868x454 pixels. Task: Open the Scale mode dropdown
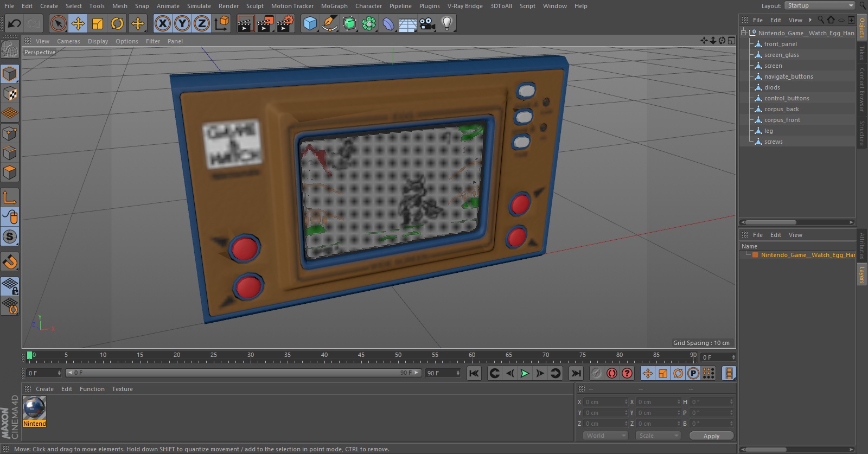click(x=658, y=436)
